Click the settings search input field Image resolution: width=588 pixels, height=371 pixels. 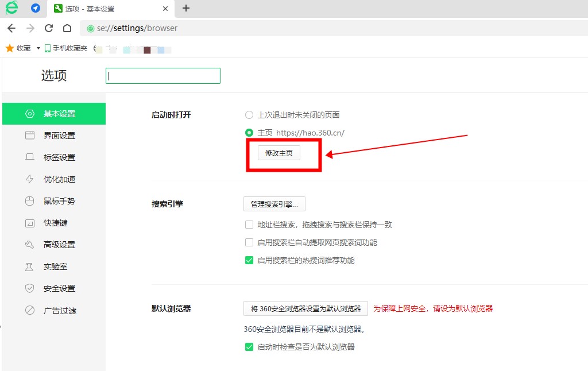[x=163, y=76]
